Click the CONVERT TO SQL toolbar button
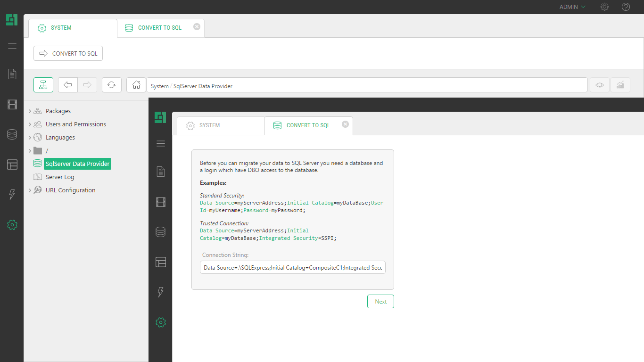This screenshot has height=362, width=644. pyautogui.click(x=68, y=53)
